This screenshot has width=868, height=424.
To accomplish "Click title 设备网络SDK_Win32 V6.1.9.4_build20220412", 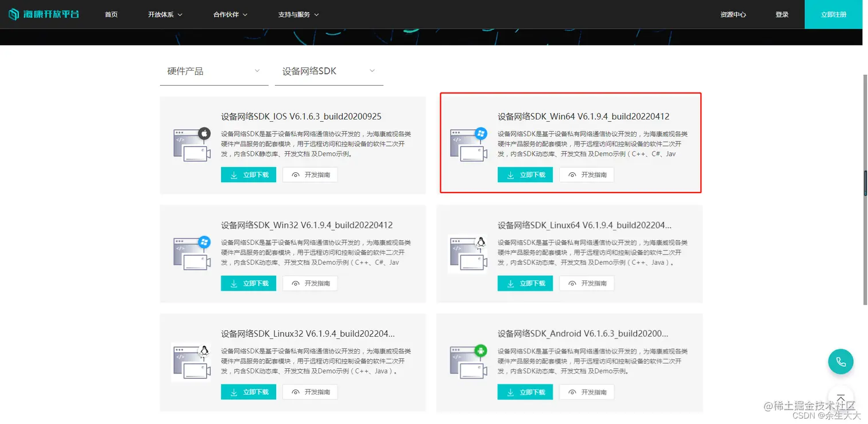I will (307, 225).
